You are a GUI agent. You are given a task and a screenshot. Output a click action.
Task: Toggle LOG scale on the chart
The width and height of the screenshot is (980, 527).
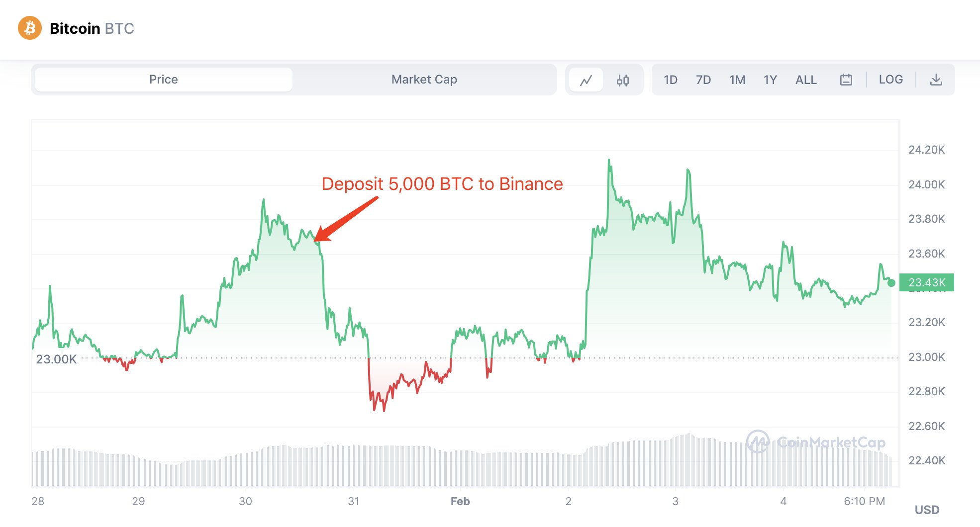click(x=890, y=80)
